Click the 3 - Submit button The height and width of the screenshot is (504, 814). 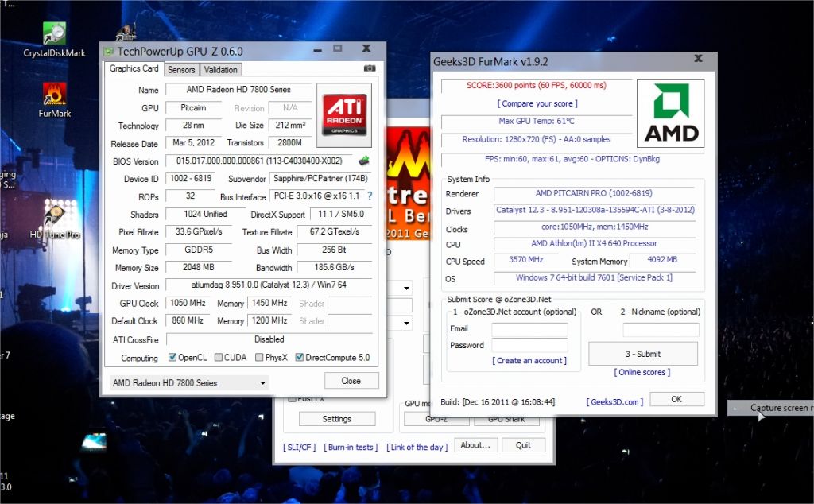(x=642, y=354)
